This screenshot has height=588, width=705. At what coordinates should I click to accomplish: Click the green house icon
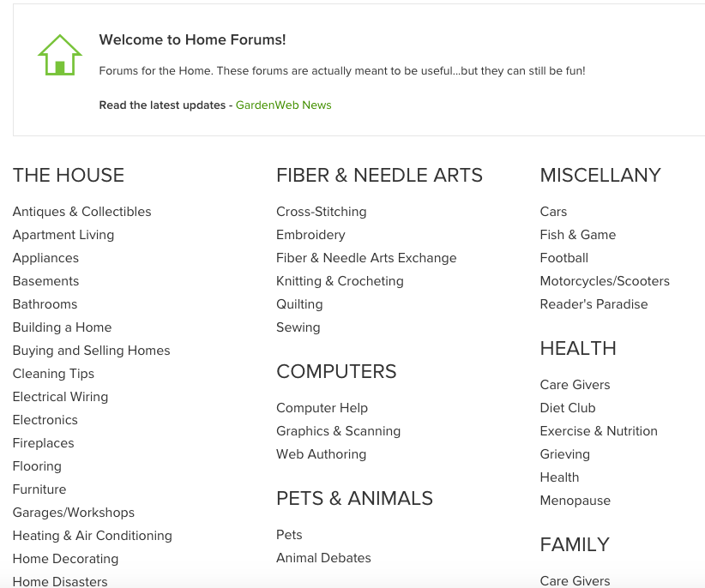60,55
